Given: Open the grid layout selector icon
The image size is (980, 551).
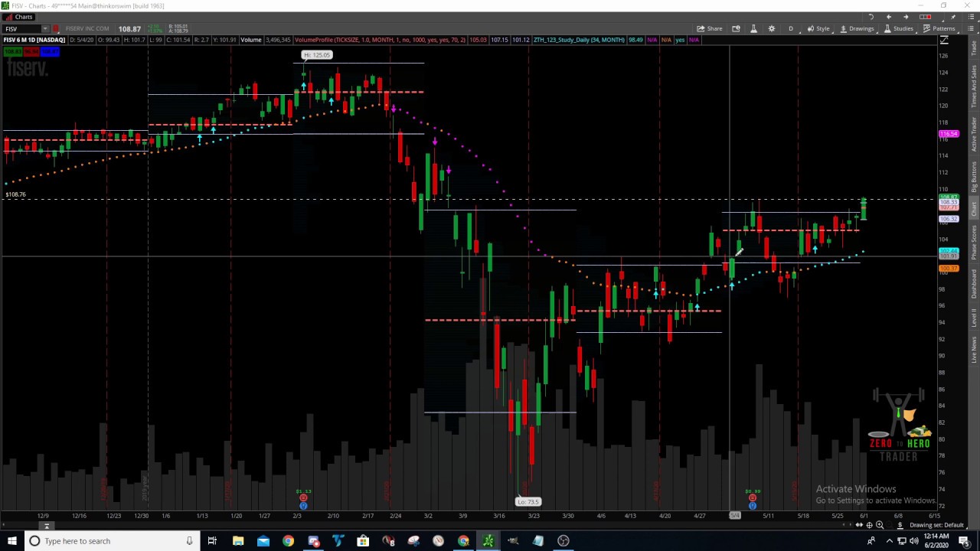Looking at the screenshot, I should coord(926,17).
